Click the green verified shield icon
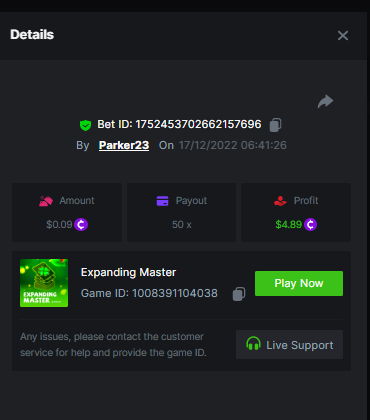Screen dimensions: 370x420 click(x=86, y=125)
